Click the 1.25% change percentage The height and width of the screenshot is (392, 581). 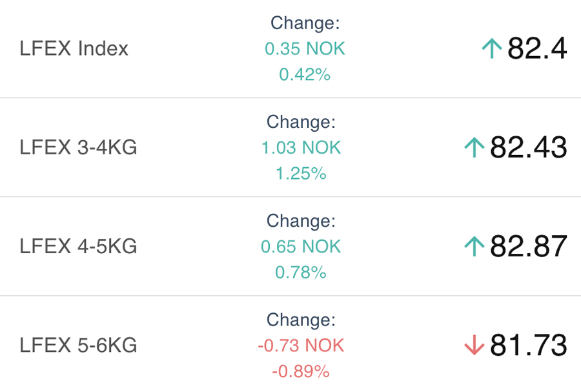click(301, 174)
